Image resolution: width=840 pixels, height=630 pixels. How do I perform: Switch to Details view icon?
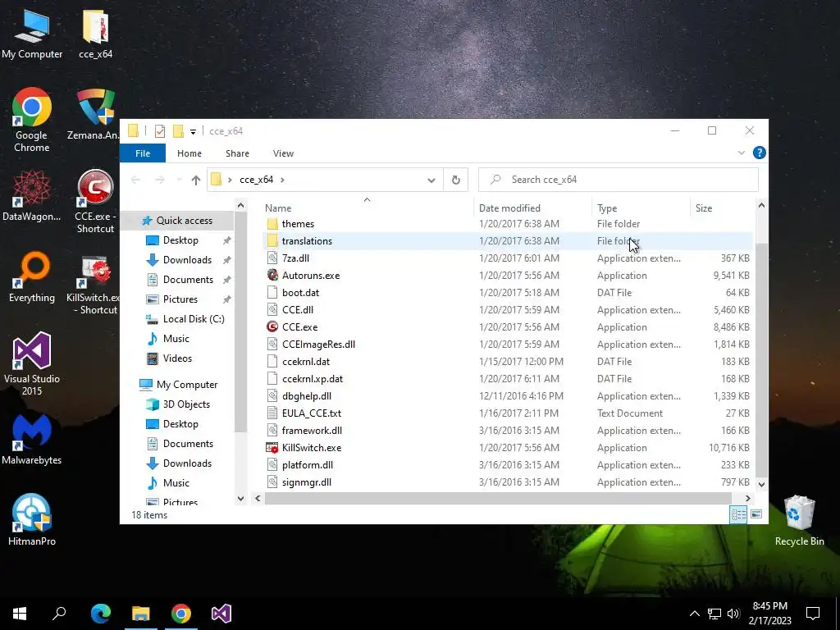click(x=738, y=515)
